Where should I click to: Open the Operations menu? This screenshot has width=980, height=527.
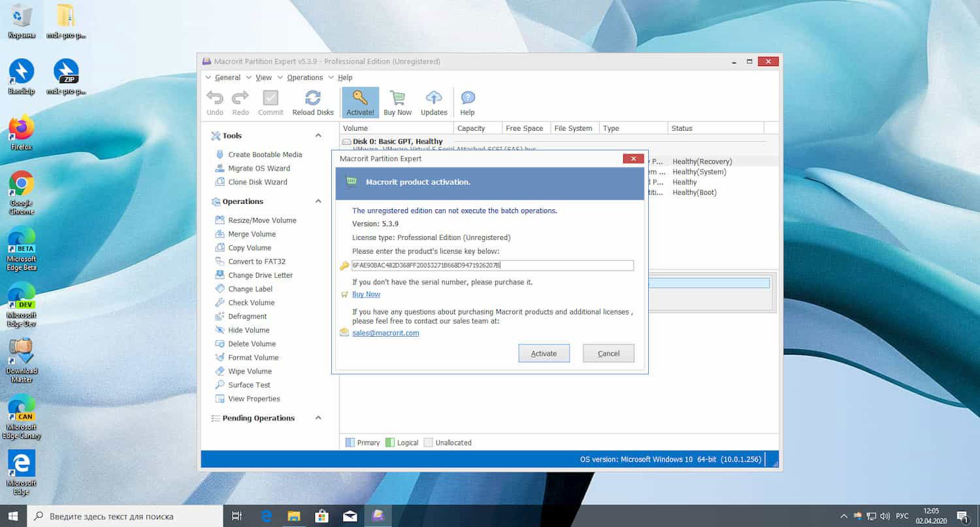coord(304,77)
